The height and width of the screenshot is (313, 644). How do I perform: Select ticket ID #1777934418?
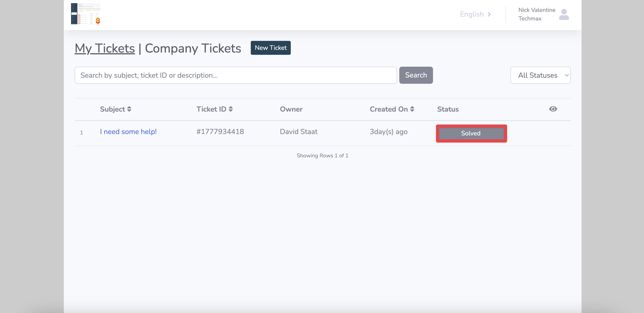(x=220, y=132)
